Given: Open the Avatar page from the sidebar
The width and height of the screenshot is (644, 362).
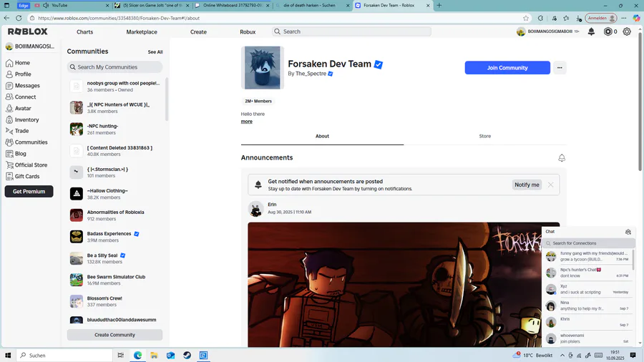Looking at the screenshot, I should click(23, 108).
